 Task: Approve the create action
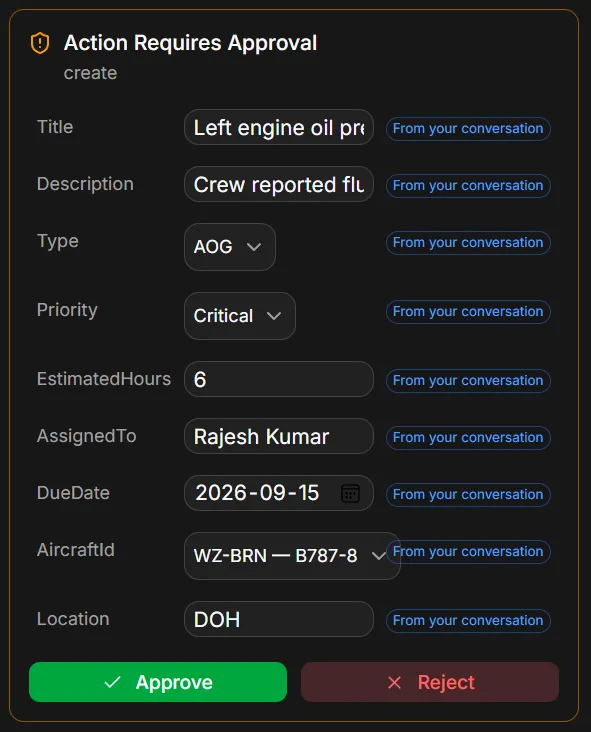[x=158, y=682]
